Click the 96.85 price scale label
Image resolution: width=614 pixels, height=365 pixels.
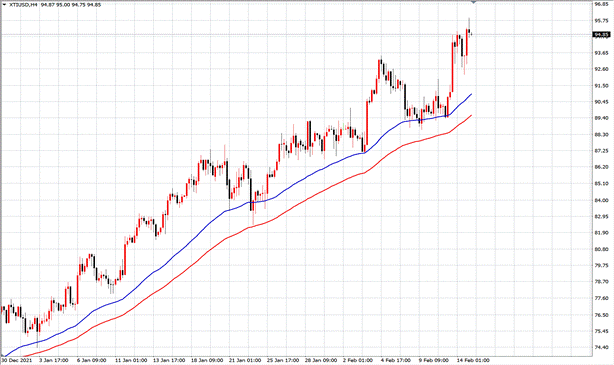[x=601, y=4]
